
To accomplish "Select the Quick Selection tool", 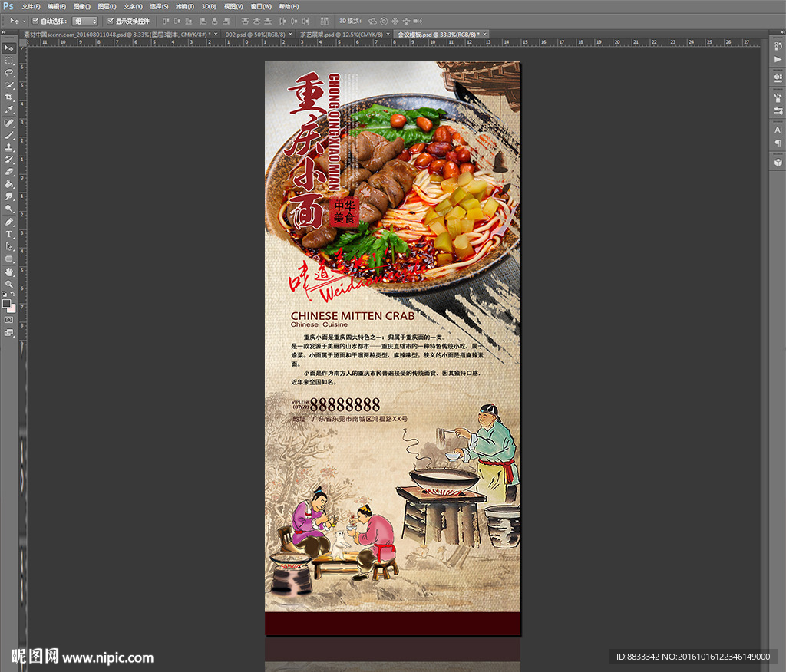I will pyautogui.click(x=9, y=85).
